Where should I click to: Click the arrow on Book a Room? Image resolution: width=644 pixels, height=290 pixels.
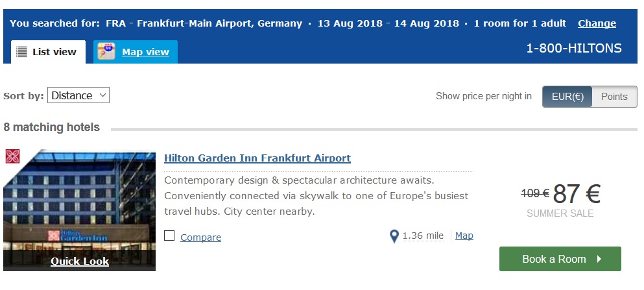point(599,259)
